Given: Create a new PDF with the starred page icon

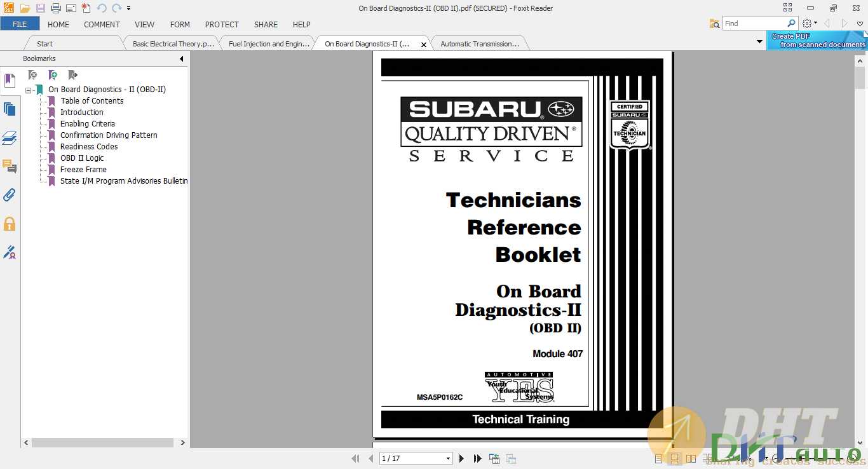Looking at the screenshot, I should pos(86,8).
